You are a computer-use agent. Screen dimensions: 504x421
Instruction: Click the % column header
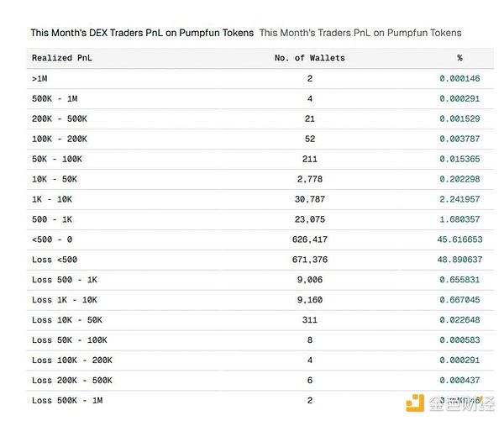pyautogui.click(x=459, y=58)
